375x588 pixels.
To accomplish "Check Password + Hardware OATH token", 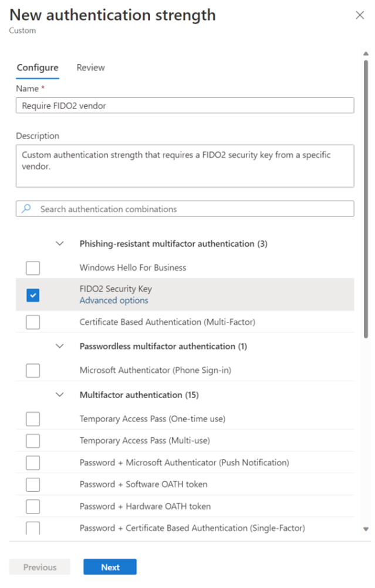I will tap(33, 507).
